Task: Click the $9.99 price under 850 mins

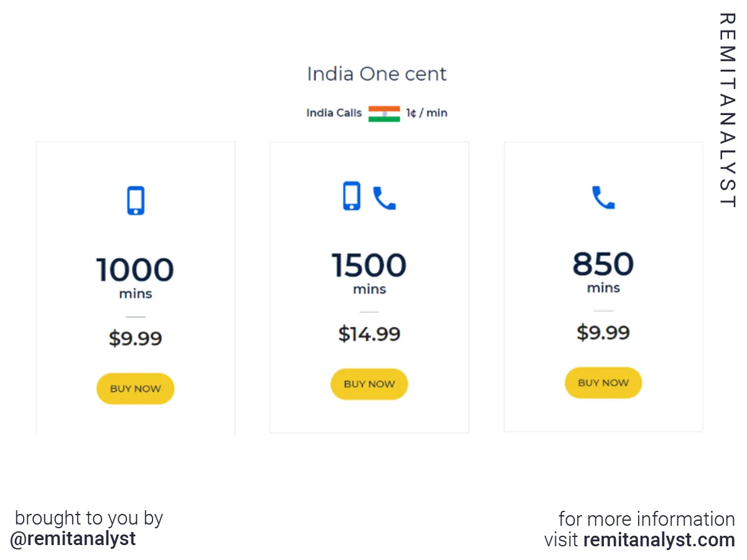Action: [x=603, y=332]
